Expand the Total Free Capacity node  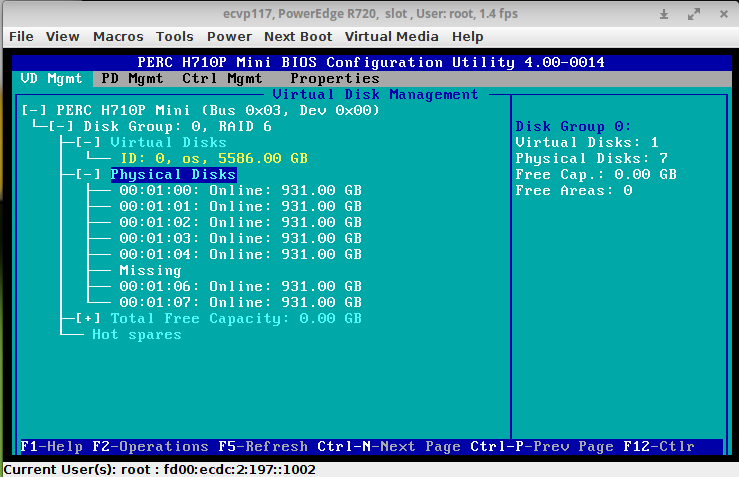(88, 318)
